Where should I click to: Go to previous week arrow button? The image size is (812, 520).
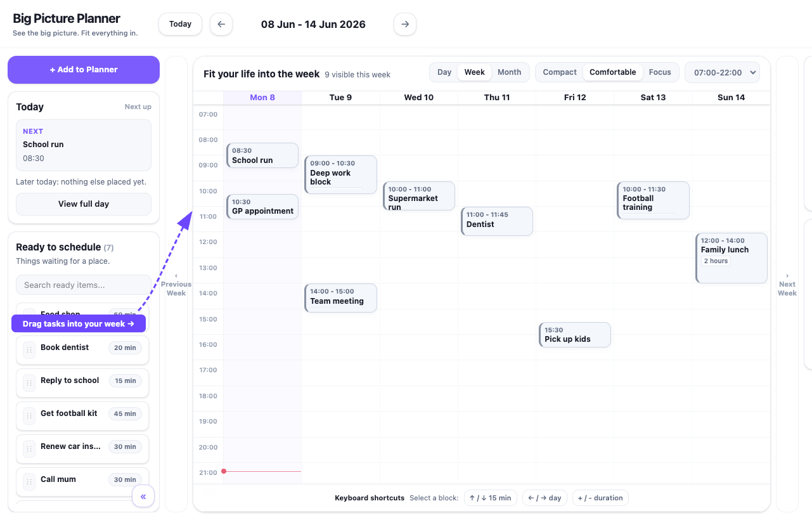(221, 24)
